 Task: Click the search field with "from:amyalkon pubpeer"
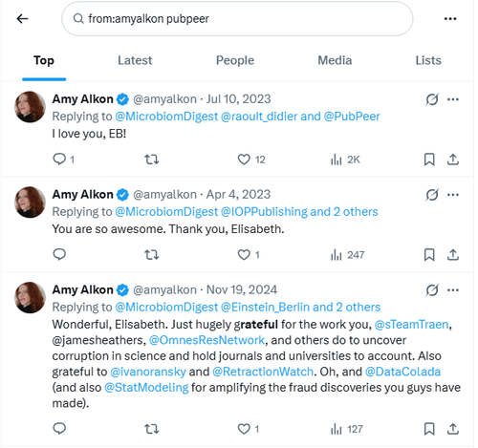[237, 19]
